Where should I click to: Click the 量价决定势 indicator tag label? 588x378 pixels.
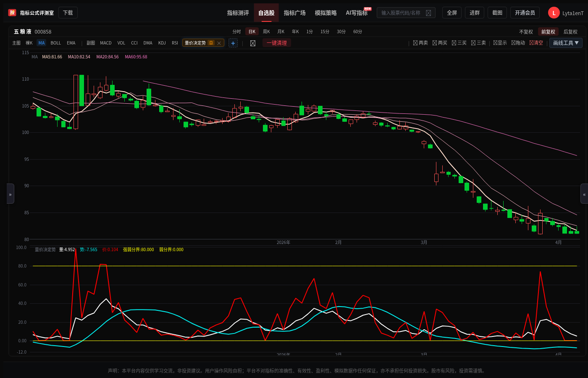click(195, 43)
